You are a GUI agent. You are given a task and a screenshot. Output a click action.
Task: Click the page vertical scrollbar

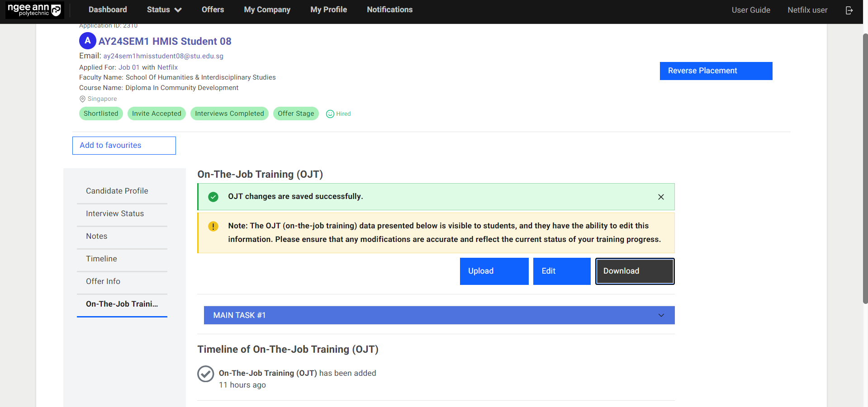pyautogui.click(x=865, y=167)
